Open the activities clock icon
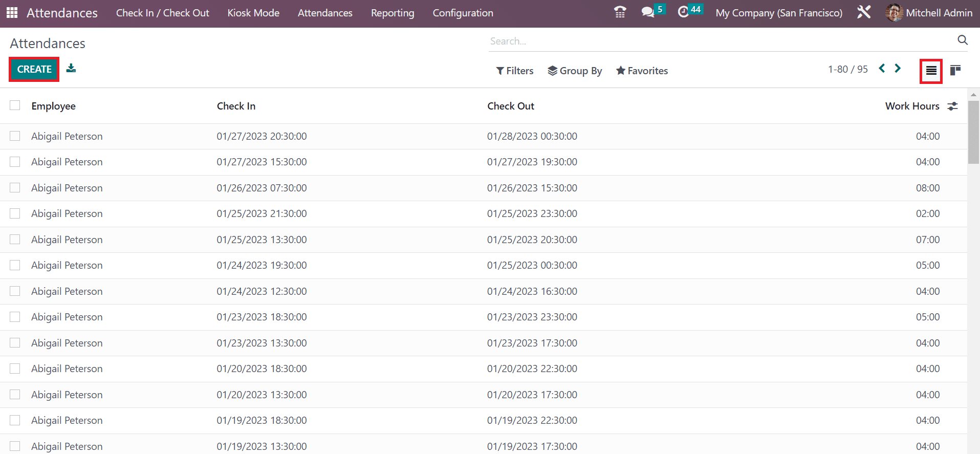This screenshot has width=980, height=454. 683,12
